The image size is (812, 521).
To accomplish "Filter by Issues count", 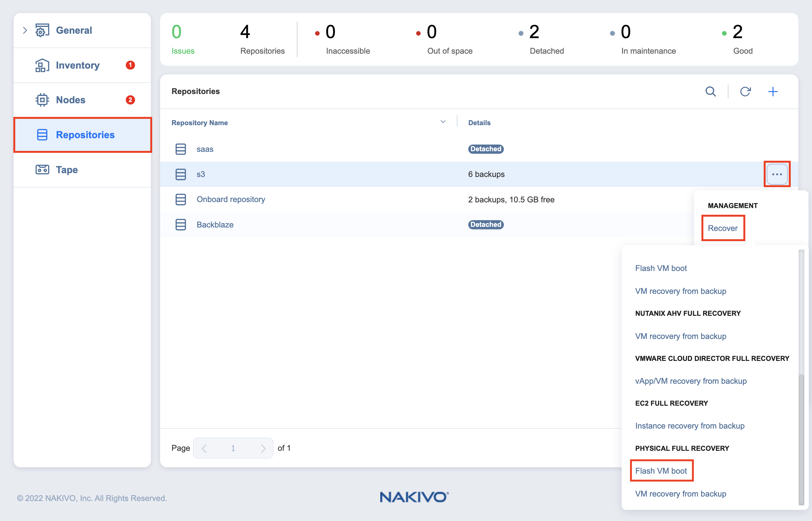I will tap(183, 39).
